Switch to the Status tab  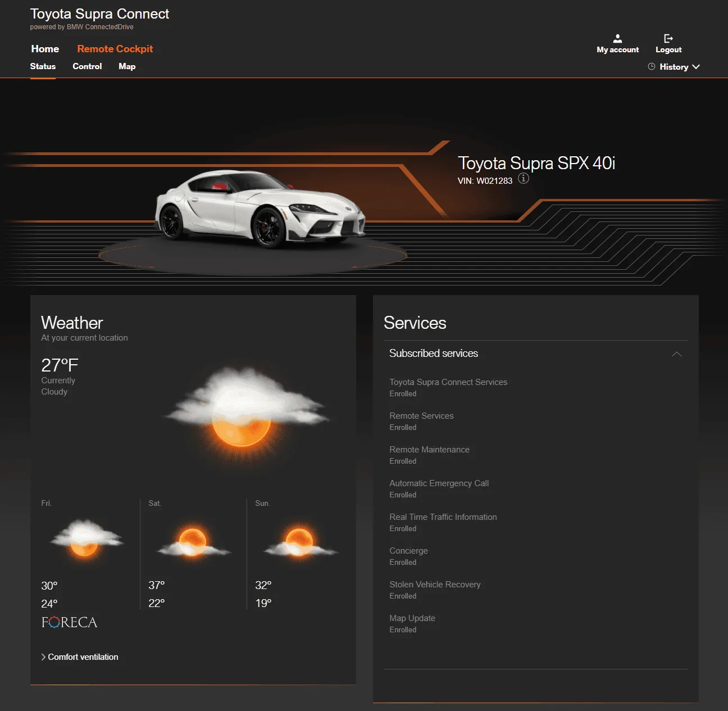pyautogui.click(x=43, y=66)
